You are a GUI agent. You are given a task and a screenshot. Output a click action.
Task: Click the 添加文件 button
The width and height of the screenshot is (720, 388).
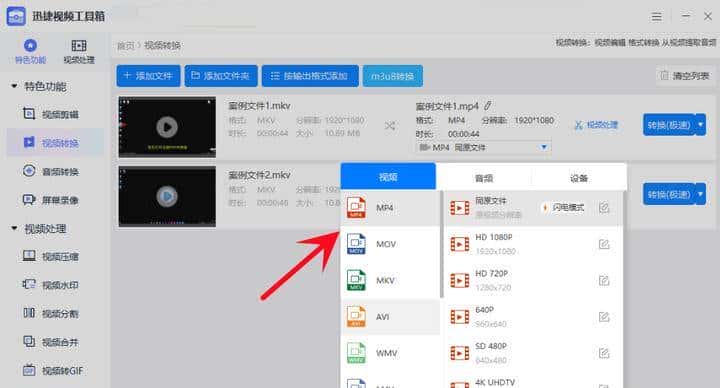pos(148,76)
